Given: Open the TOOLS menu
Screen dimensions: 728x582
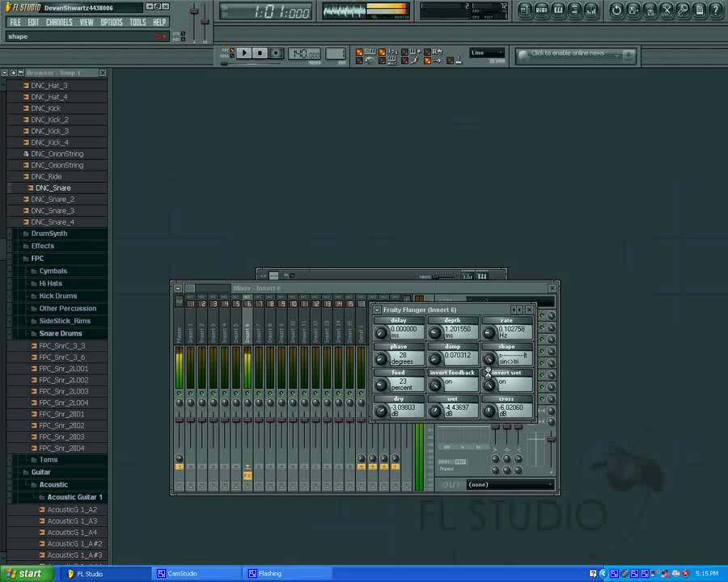Looking at the screenshot, I should click(138, 23).
